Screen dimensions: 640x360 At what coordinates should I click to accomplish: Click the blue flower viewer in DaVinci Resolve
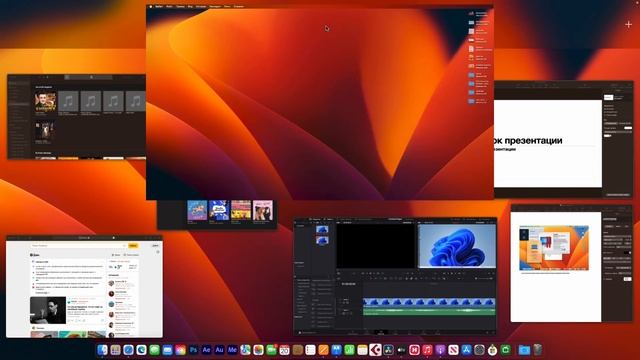tap(457, 246)
